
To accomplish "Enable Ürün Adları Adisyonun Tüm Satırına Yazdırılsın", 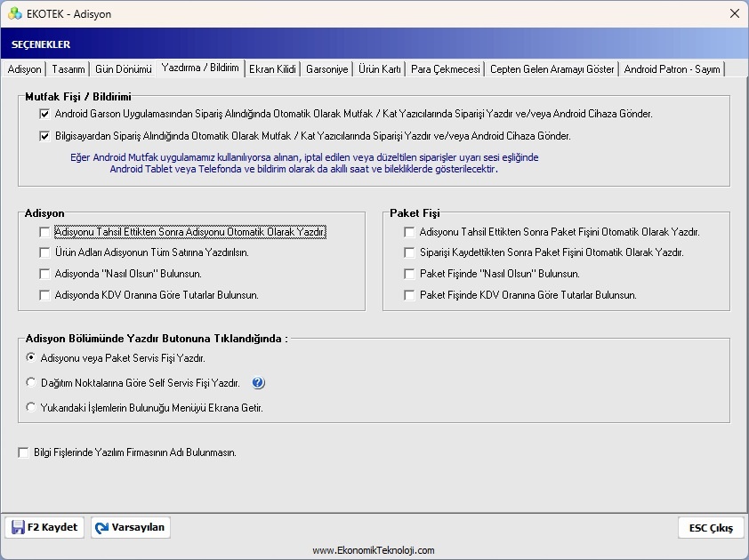I will pyautogui.click(x=44, y=252).
